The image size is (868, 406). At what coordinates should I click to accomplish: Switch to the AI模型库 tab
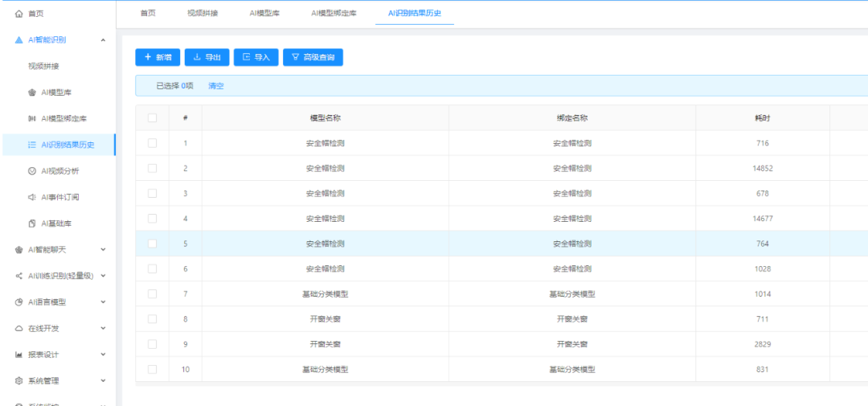pyautogui.click(x=264, y=14)
